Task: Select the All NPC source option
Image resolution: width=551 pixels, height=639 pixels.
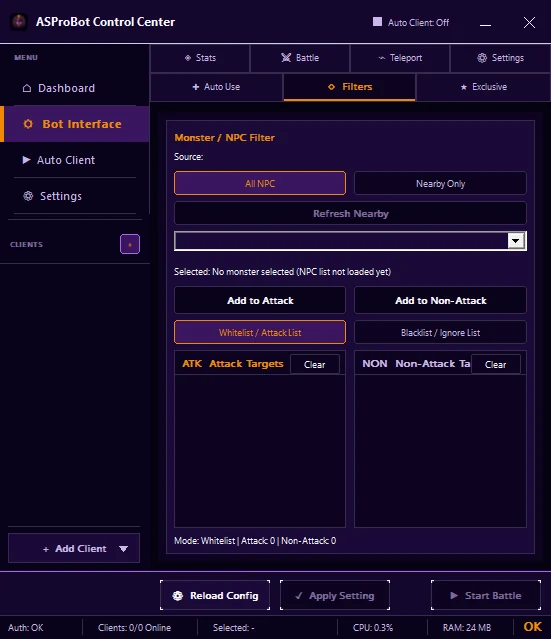Action: click(x=260, y=183)
